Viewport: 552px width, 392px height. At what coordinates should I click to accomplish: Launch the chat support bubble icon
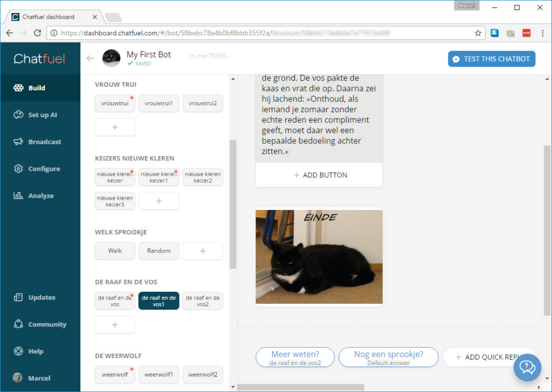coord(527,368)
